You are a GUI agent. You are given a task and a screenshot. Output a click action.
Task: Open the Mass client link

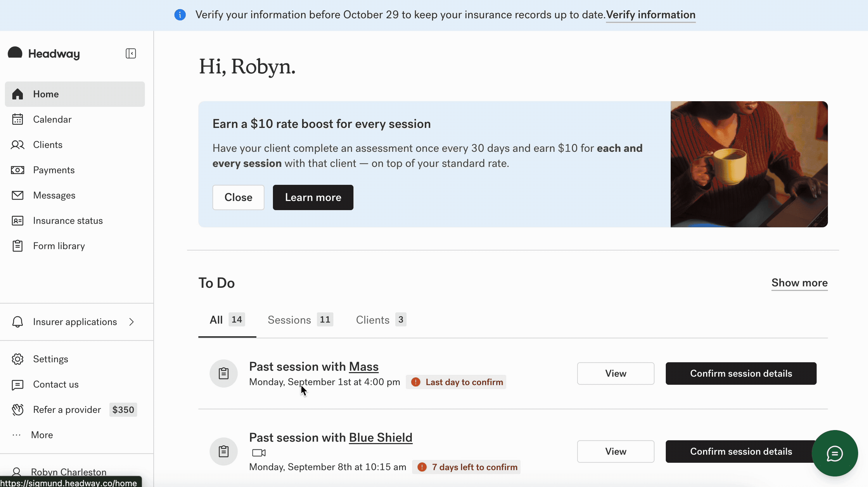pyautogui.click(x=363, y=366)
